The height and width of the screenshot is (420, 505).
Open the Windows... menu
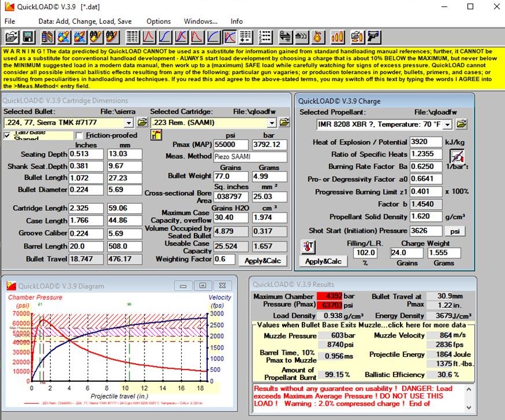(x=201, y=21)
